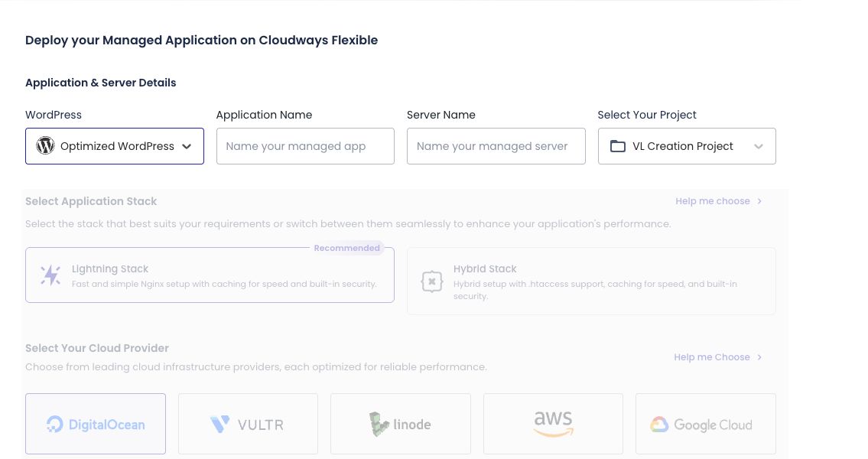Viewport: 868px width, 459px height.
Task: Click the Hybrid Stack icon
Action: click(x=432, y=282)
